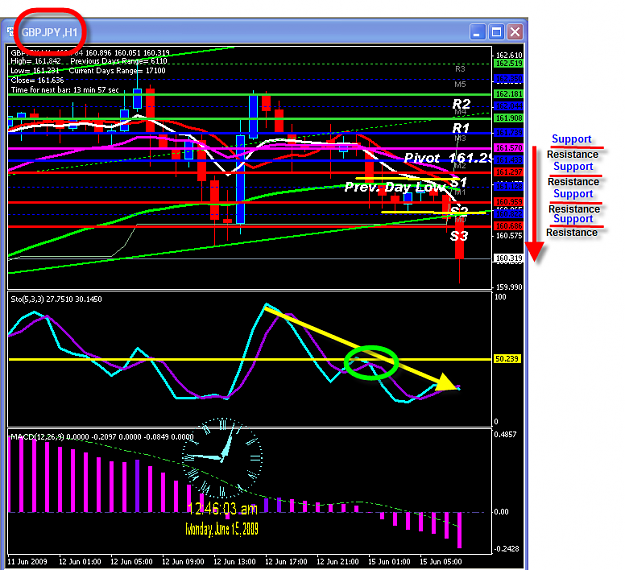The image size is (625, 570).
Task: Select the 'Current Days Range= 17100' label
Action: tap(117, 71)
